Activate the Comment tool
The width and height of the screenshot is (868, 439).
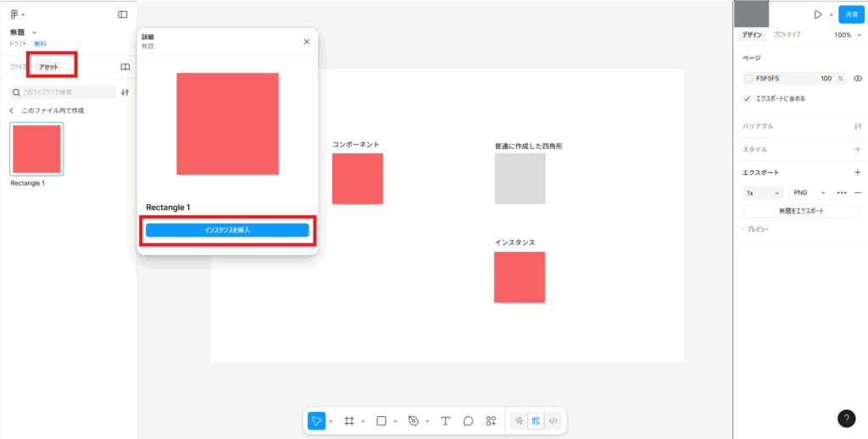468,420
